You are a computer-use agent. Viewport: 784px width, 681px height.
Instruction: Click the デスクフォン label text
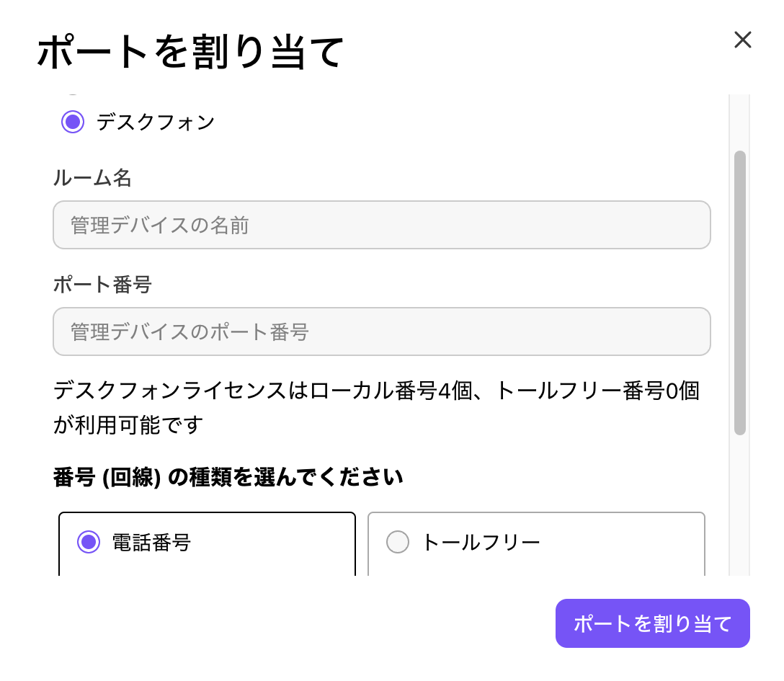[156, 122]
